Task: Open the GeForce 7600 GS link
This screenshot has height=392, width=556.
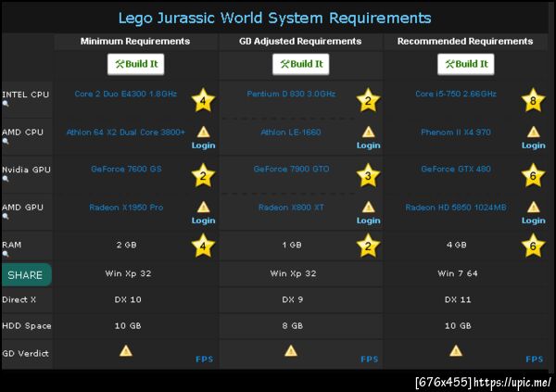Action: 126,169
